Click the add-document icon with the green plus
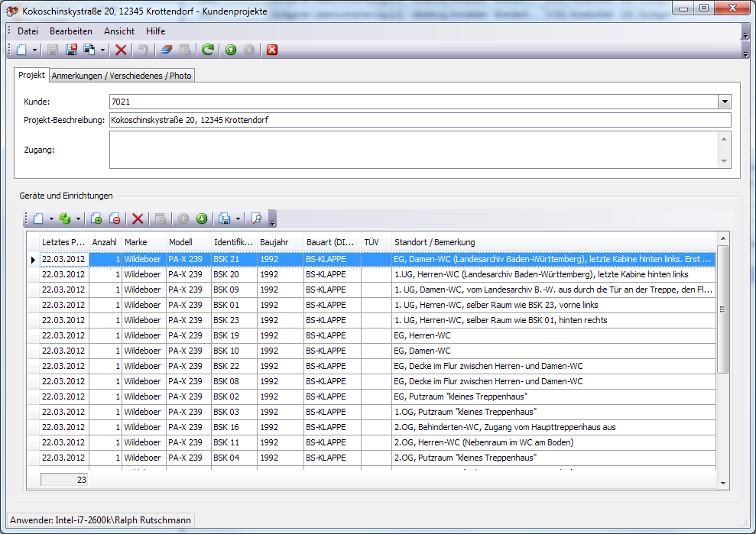The width and height of the screenshot is (756, 534). tap(96, 218)
